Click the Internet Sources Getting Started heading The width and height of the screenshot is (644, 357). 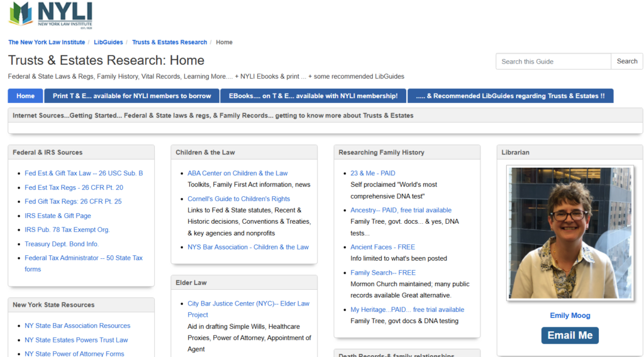[213, 115]
